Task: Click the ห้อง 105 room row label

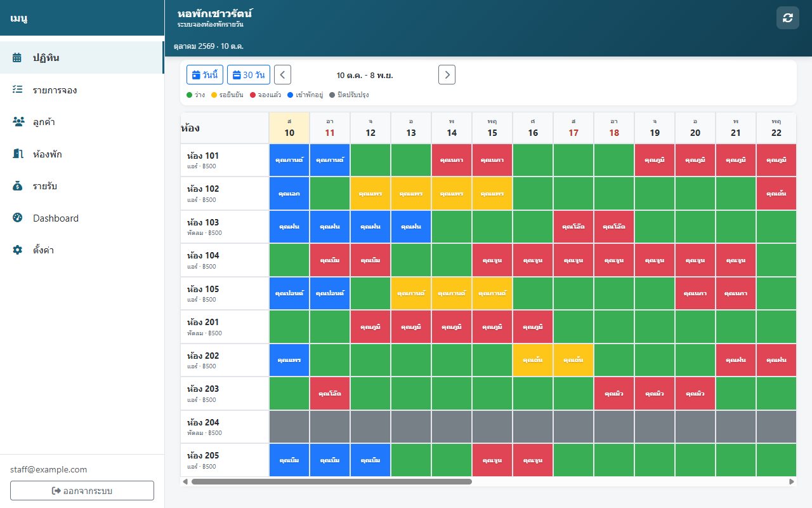Action: tap(225, 293)
